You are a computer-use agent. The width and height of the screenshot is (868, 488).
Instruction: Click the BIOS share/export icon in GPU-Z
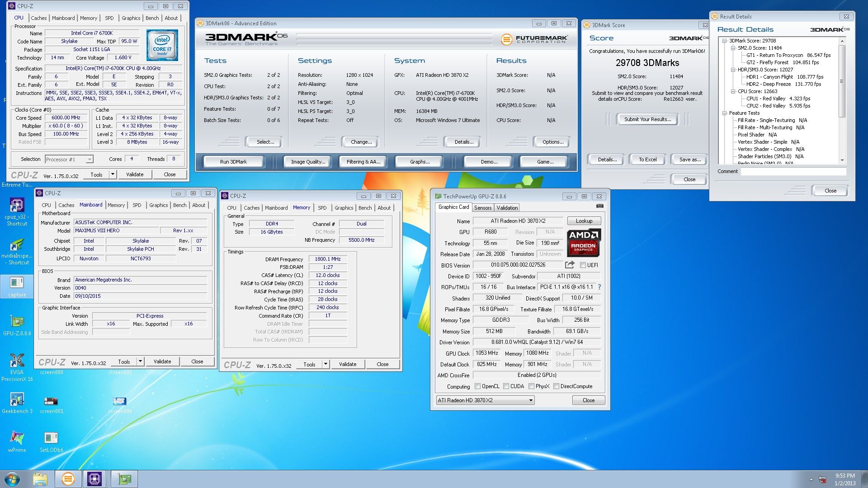[570, 265]
